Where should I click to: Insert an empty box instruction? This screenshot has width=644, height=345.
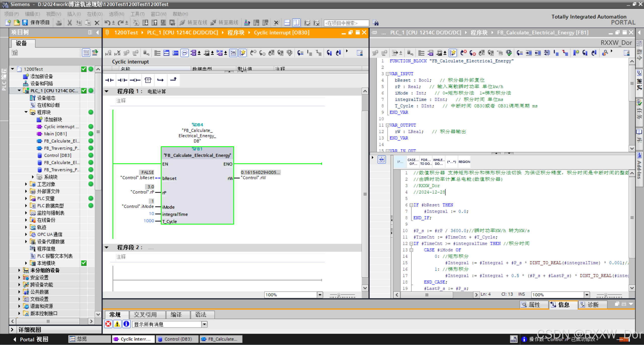pos(148,80)
